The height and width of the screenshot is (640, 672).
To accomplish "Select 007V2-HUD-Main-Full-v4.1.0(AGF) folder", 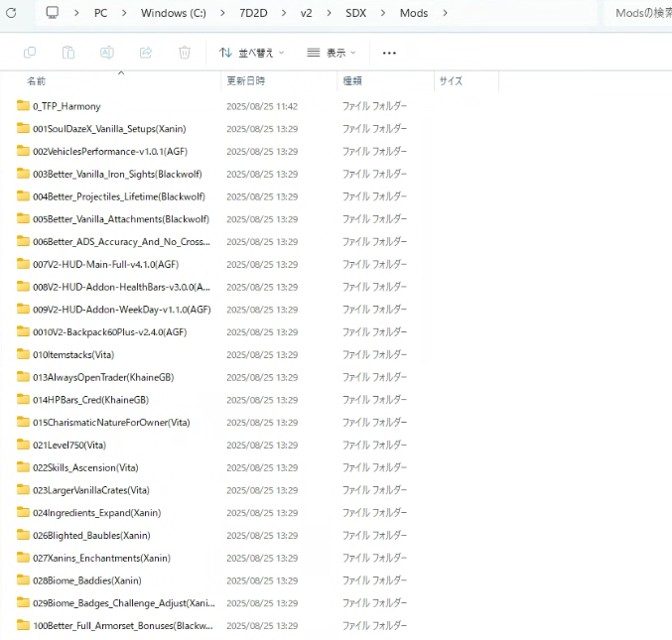I will (x=105, y=264).
